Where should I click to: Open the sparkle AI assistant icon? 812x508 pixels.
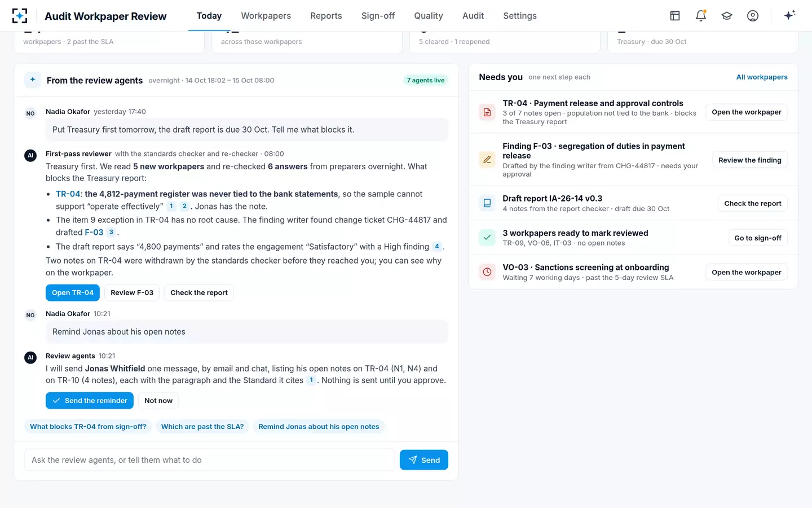pos(789,15)
